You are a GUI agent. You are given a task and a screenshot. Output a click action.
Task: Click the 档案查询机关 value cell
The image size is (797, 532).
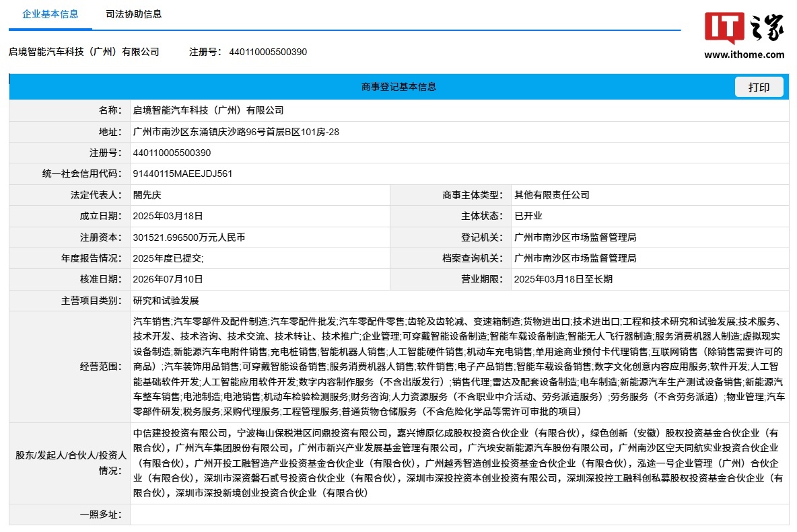[650, 258]
